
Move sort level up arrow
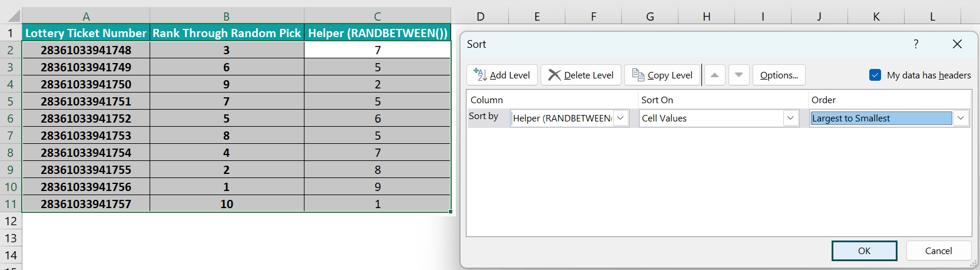(714, 75)
